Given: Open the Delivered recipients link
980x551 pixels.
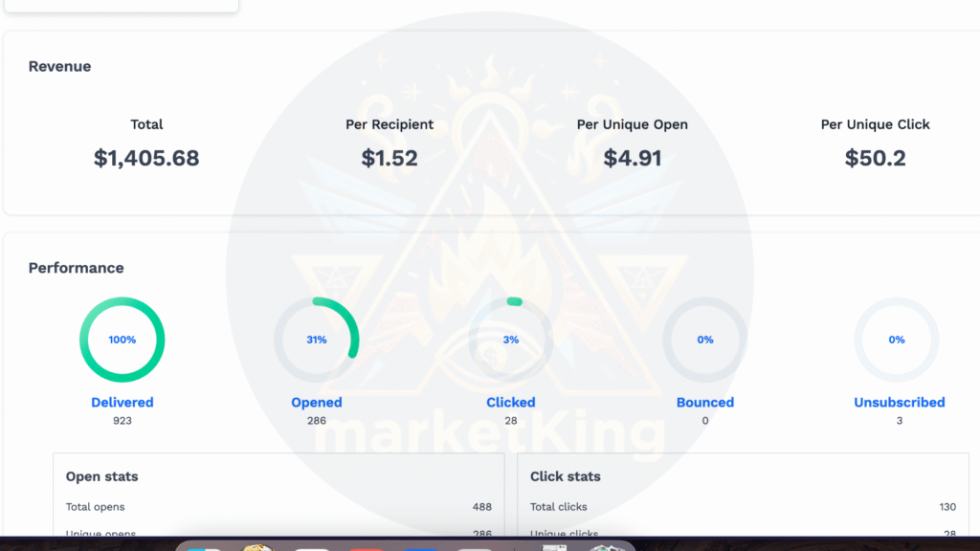Looking at the screenshot, I should click(x=122, y=403).
